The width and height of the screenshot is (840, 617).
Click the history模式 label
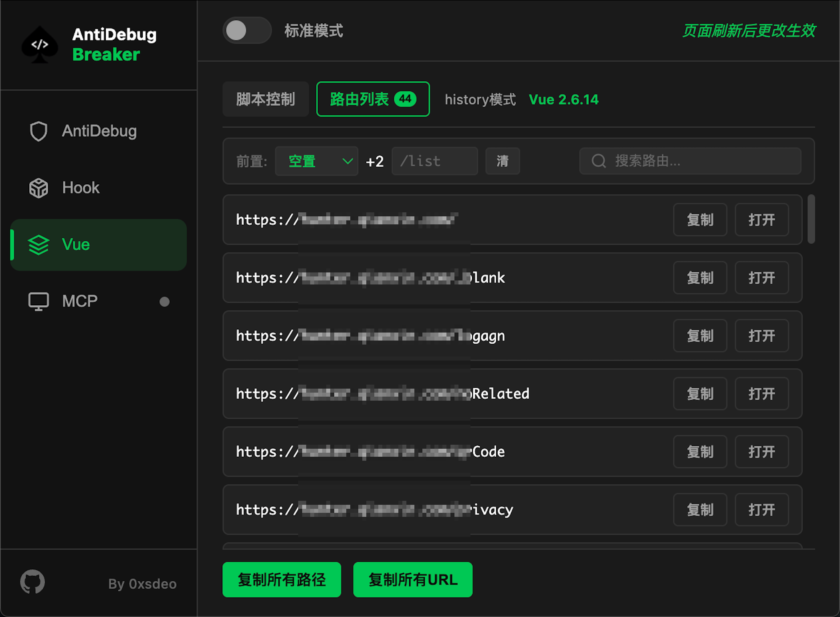click(x=481, y=99)
